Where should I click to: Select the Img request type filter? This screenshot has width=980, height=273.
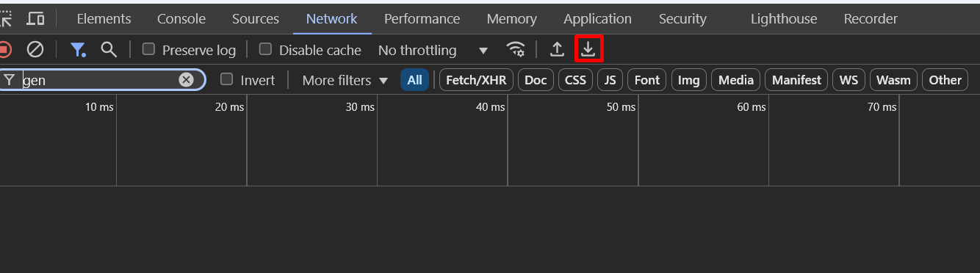(688, 80)
